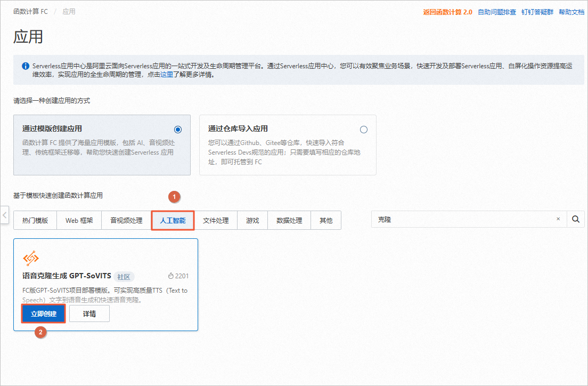Switch to the 音视频处理 tab
This screenshot has height=386, width=588.
click(x=126, y=220)
